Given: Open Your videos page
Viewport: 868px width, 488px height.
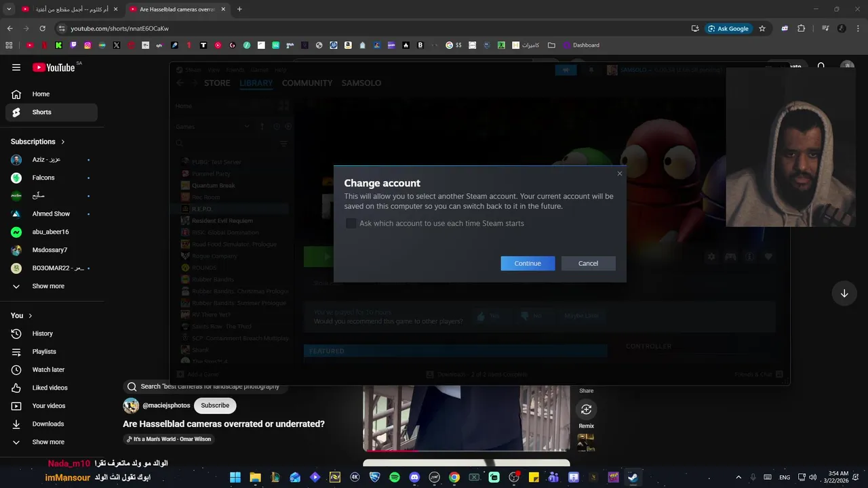Looking at the screenshot, I should pos(52,406).
